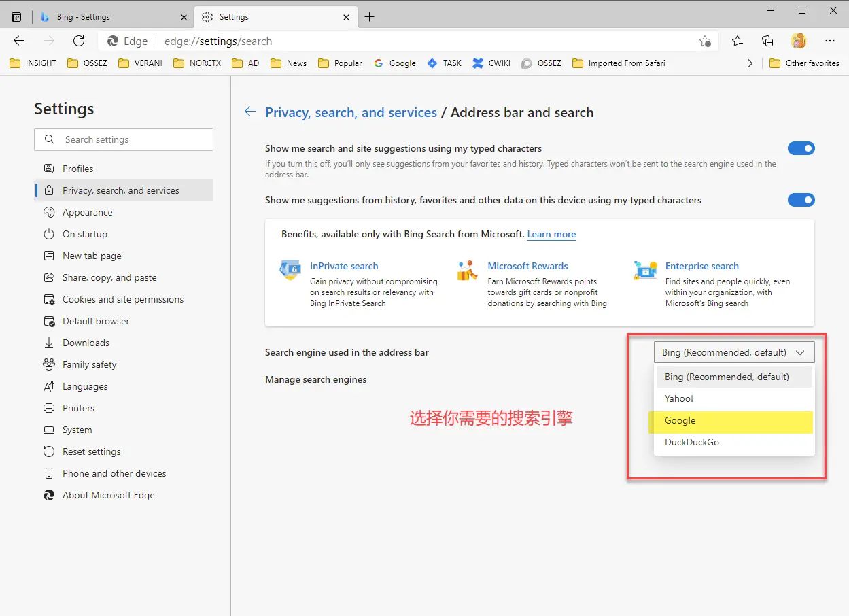
Task: Open VERANI bookmarks folder
Action: 140,63
